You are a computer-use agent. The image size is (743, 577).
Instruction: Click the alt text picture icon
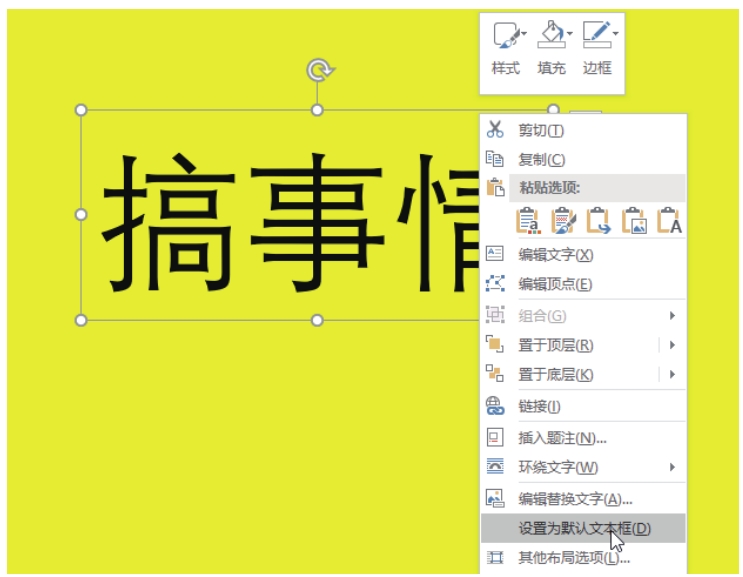(495, 498)
